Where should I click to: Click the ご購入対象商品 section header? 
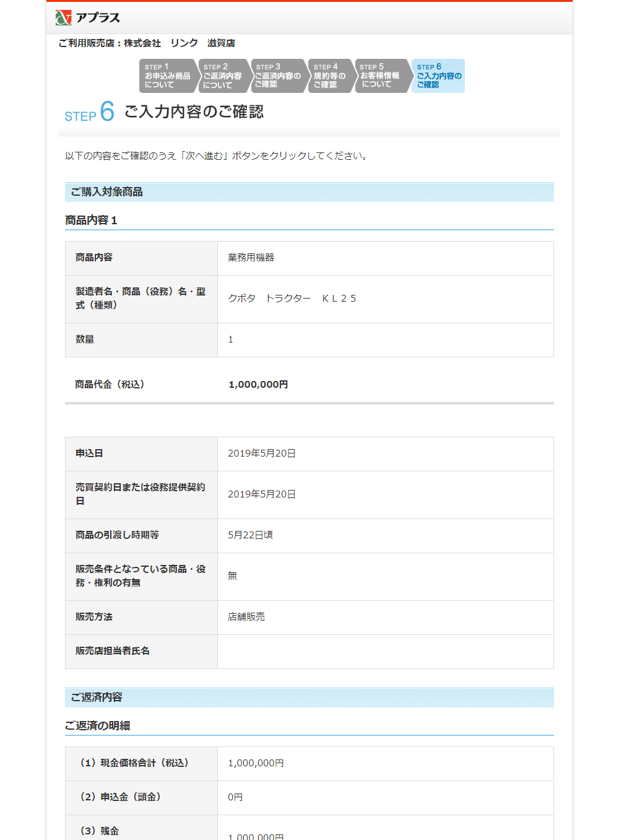coord(106,192)
